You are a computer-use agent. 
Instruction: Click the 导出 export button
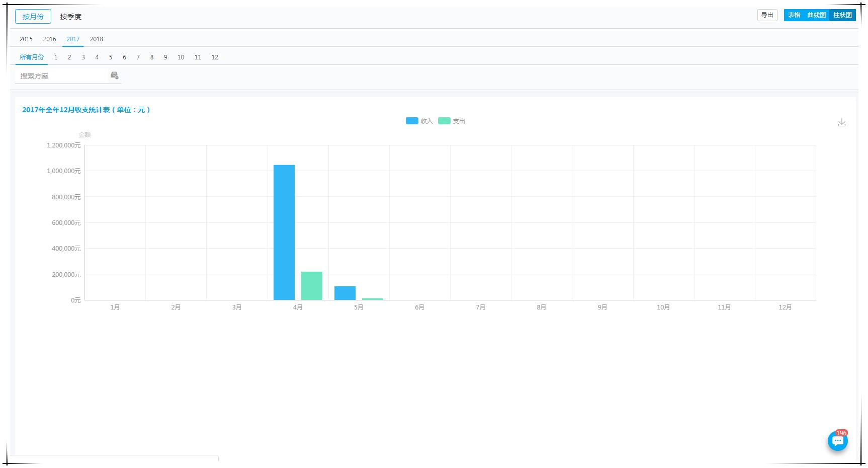pyautogui.click(x=767, y=15)
